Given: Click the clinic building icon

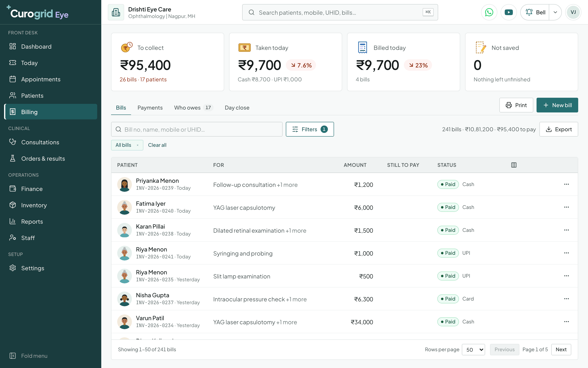Looking at the screenshot, I should click(116, 12).
